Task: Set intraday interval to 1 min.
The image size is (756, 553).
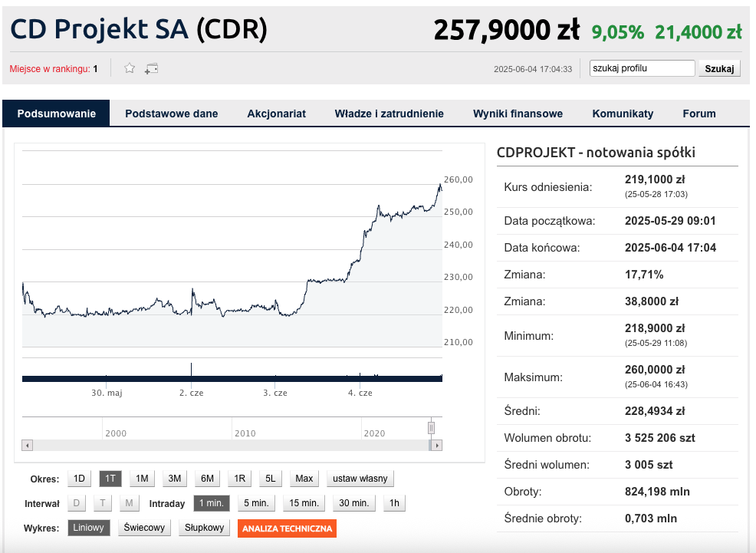Action: [212, 503]
